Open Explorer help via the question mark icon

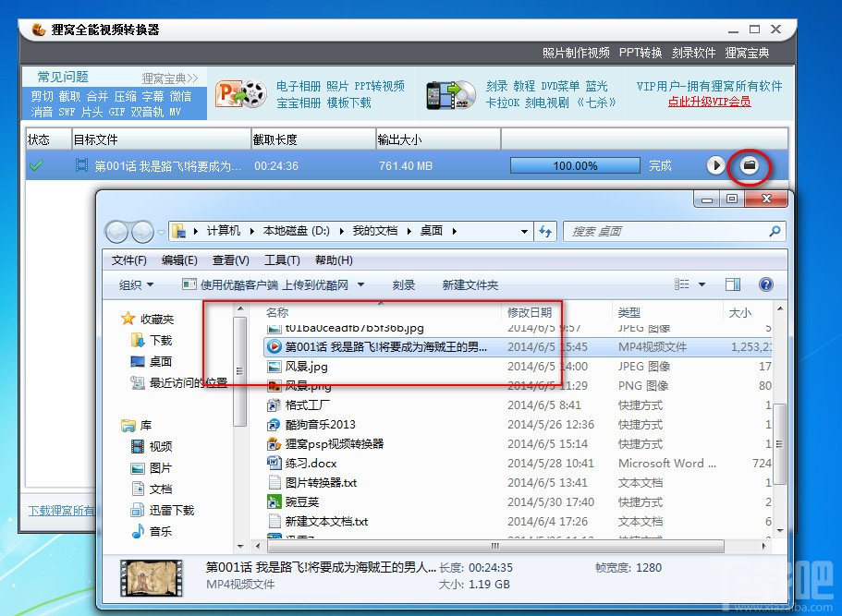[766, 284]
